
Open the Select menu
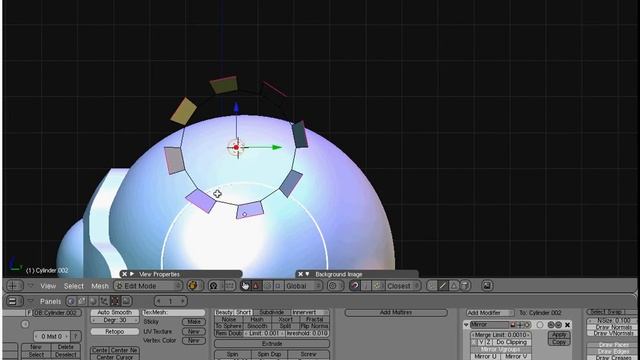[x=74, y=286]
